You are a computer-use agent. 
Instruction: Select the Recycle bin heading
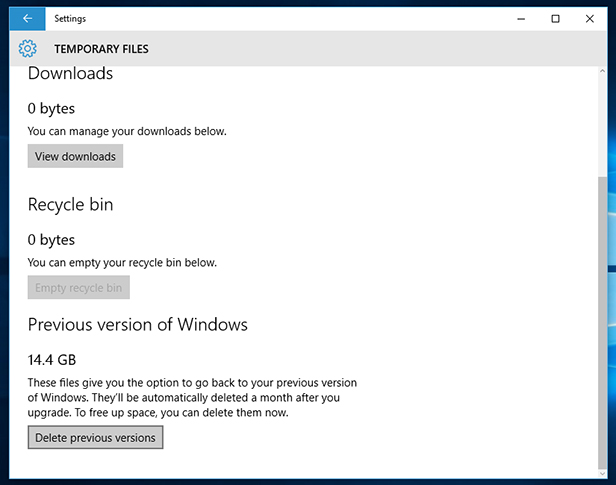tap(70, 205)
